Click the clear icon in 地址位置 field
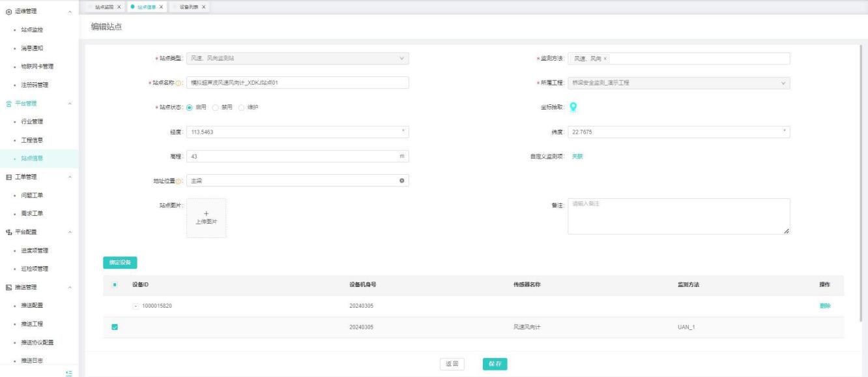The image size is (868, 377). point(401,181)
